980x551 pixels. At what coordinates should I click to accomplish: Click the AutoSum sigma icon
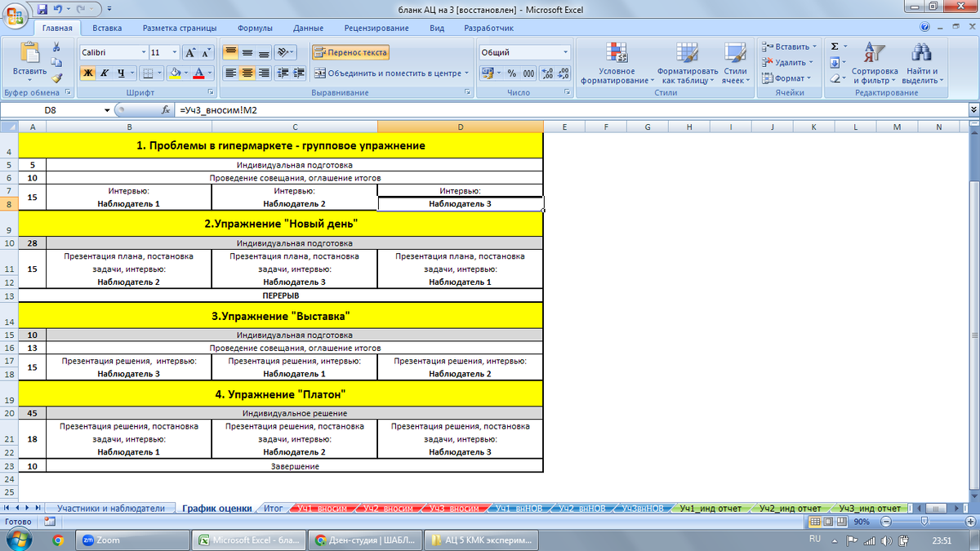point(835,47)
